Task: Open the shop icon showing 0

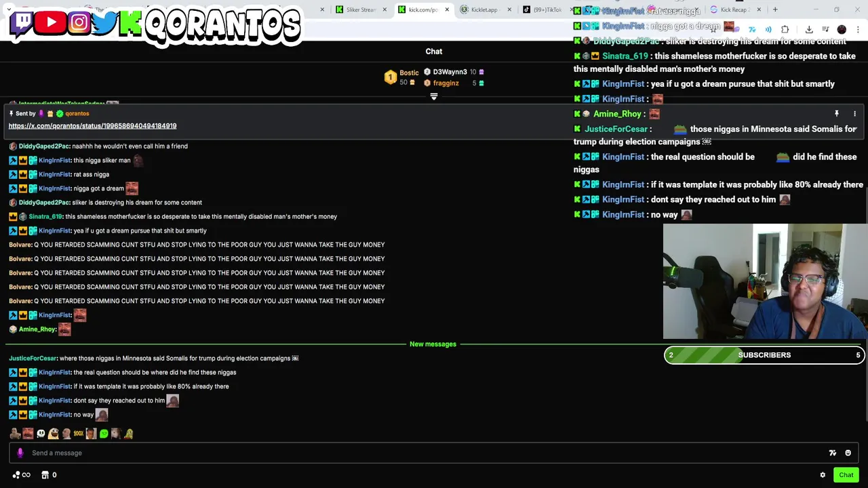Action: click(x=50, y=475)
